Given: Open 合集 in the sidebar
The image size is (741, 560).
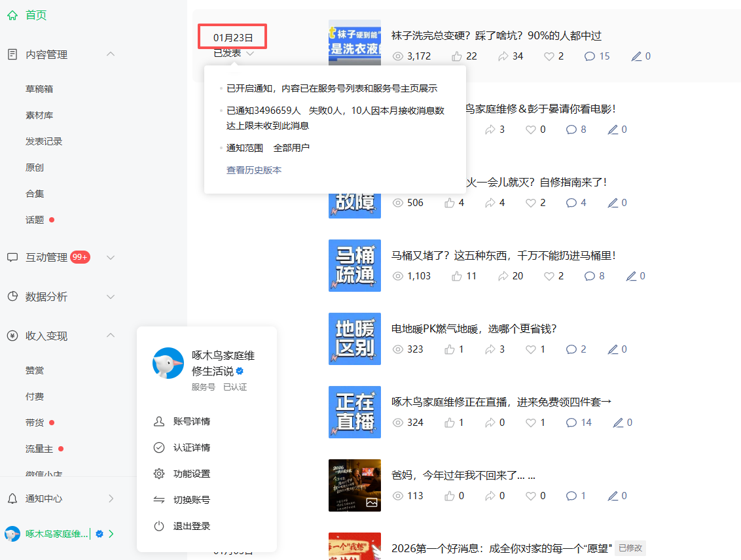Looking at the screenshot, I should tap(35, 194).
